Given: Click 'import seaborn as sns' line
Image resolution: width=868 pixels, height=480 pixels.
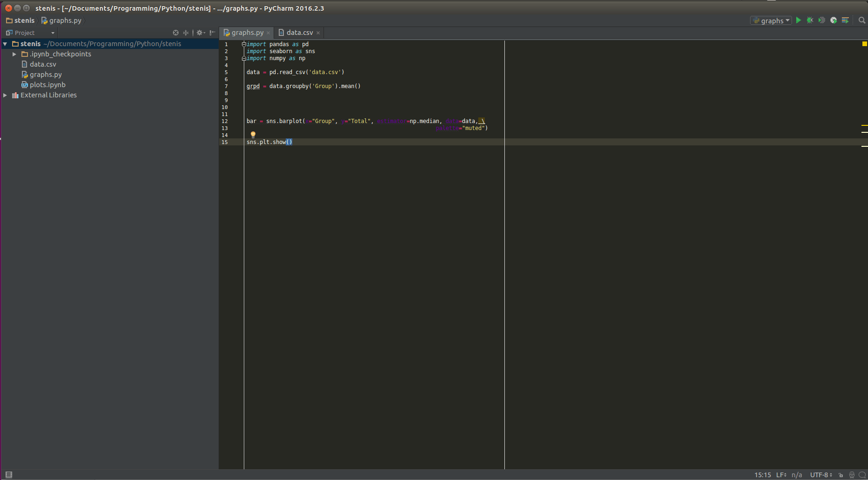Looking at the screenshot, I should tap(281, 51).
